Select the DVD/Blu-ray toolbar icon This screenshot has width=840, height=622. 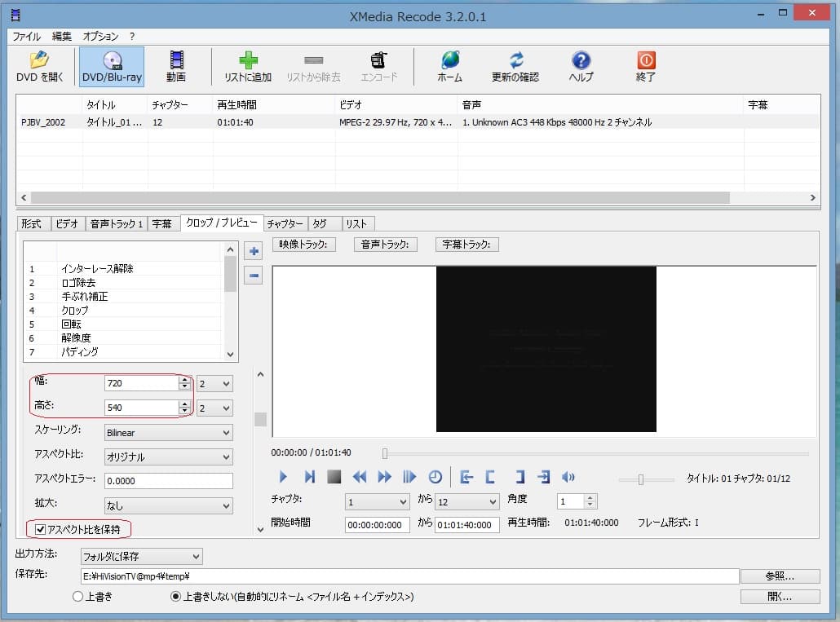coord(112,67)
